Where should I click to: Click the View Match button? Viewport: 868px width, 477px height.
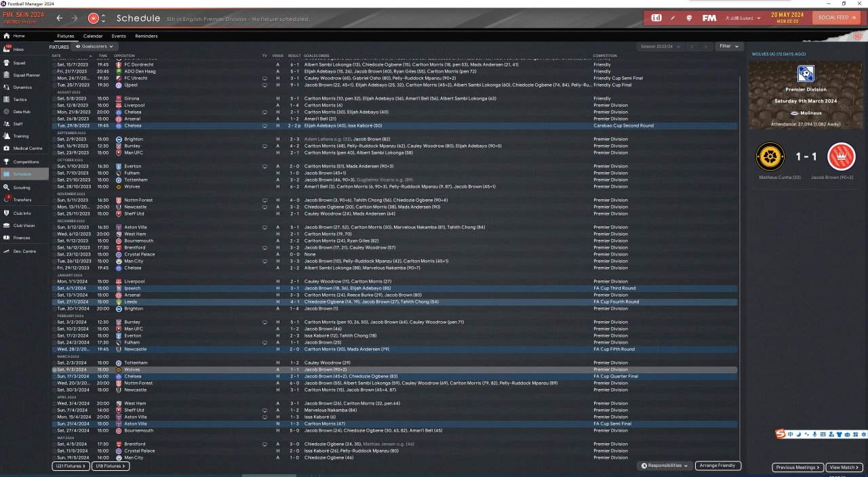[845, 468]
